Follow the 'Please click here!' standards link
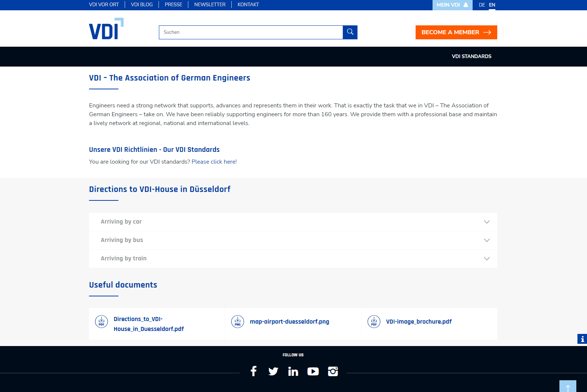The height and width of the screenshot is (392, 587). pos(214,162)
